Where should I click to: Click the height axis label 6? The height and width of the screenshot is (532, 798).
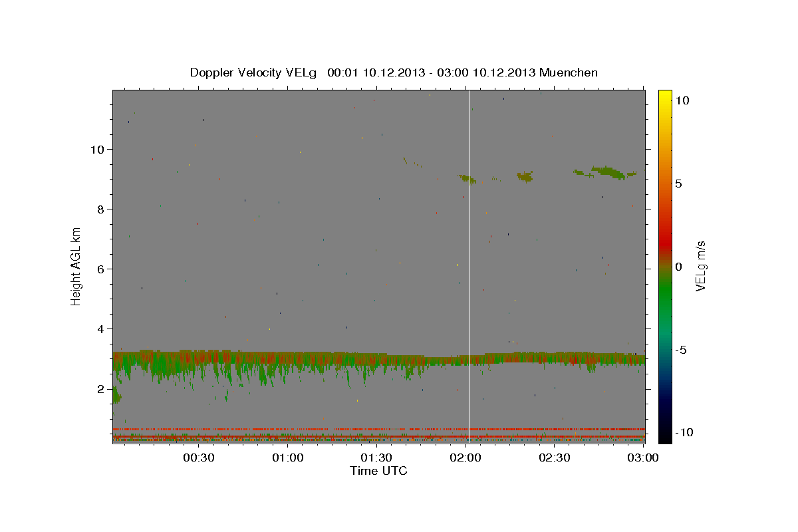pos(100,269)
